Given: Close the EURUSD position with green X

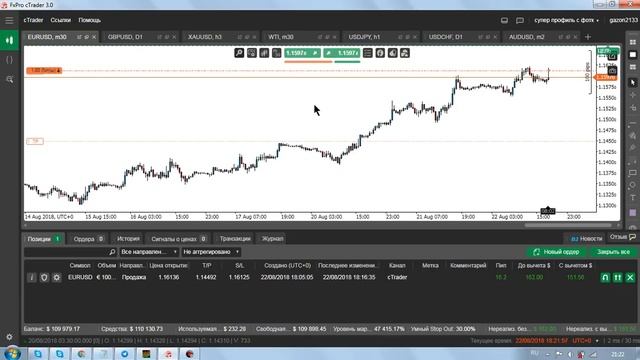Looking at the screenshot, I should (630, 278).
